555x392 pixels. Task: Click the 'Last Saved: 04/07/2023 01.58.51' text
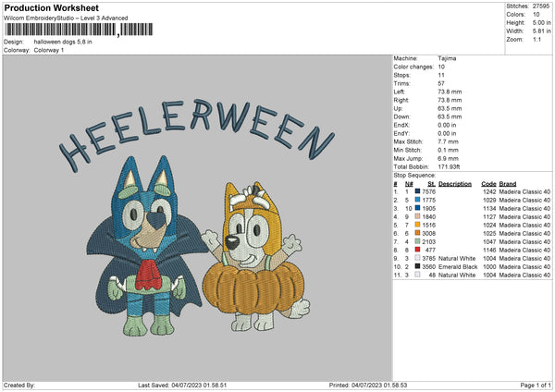pyautogui.click(x=182, y=385)
